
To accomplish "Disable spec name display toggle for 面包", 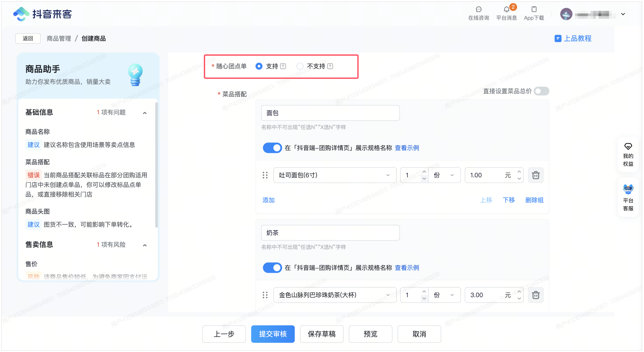I will 272,148.
